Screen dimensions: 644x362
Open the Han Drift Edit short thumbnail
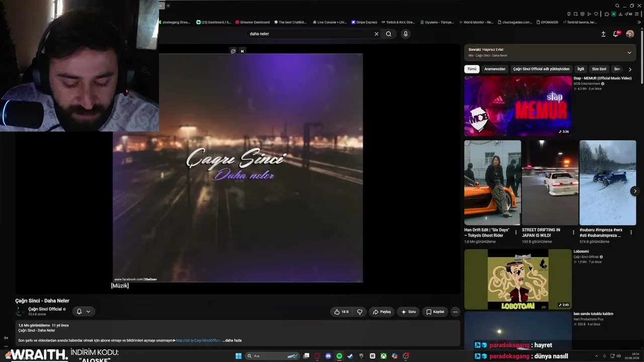(x=493, y=183)
